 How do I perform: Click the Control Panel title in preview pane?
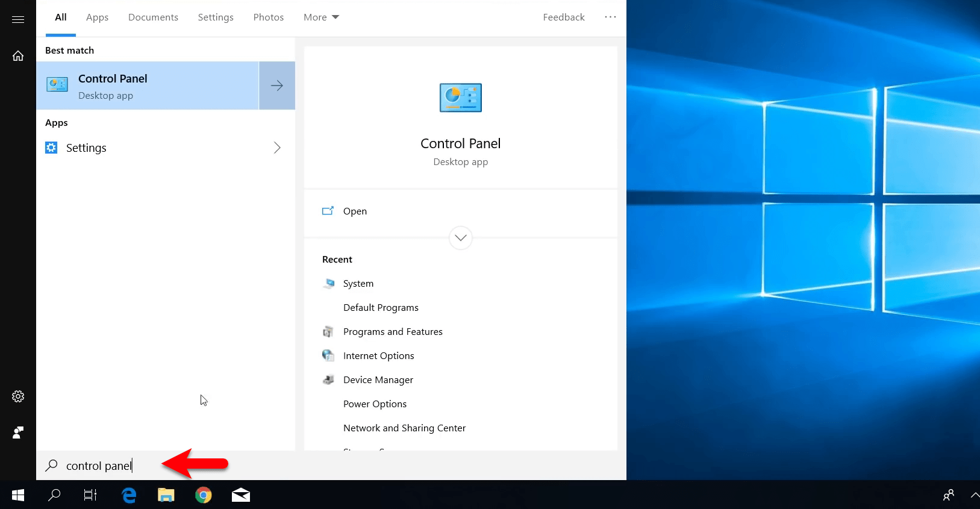click(461, 143)
